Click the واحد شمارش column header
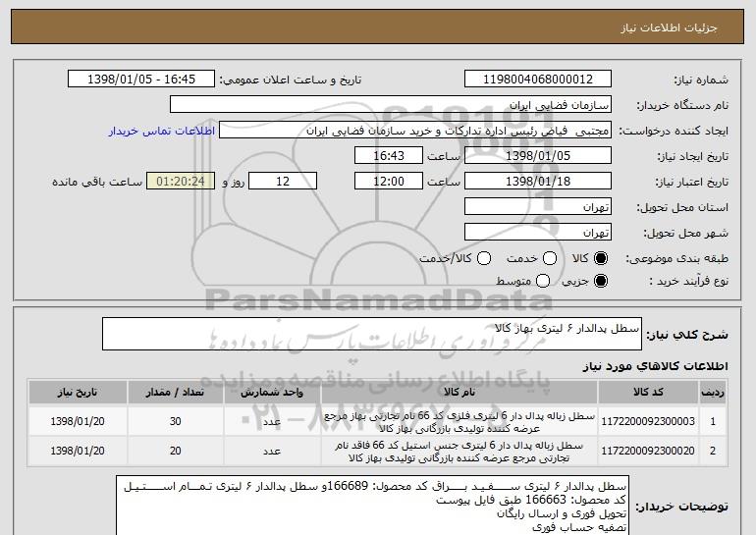 click(x=272, y=393)
